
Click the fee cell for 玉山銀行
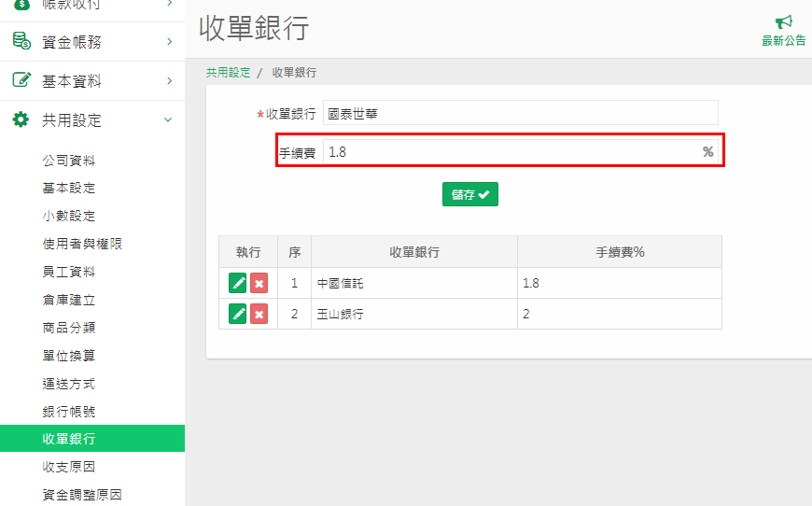620,314
